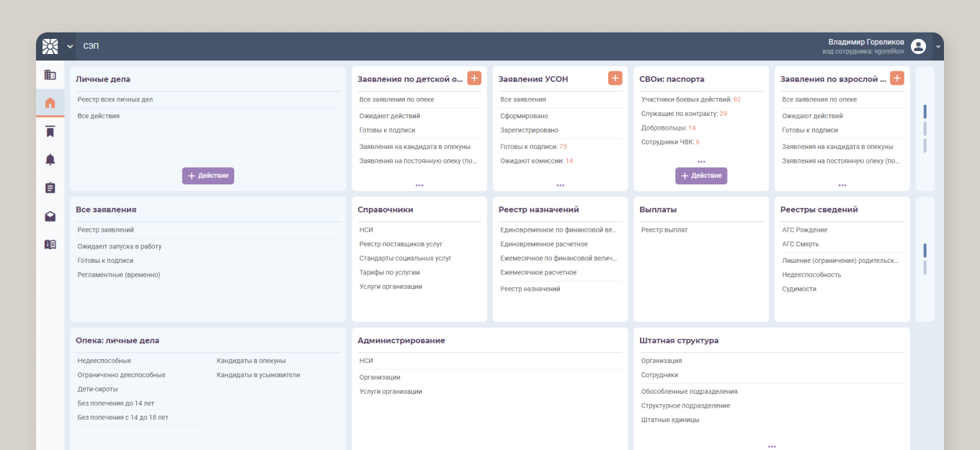Viewport: 980px width, 450px height.
Task: Open the bookmarks icon in sidebar
Action: point(50,131)
